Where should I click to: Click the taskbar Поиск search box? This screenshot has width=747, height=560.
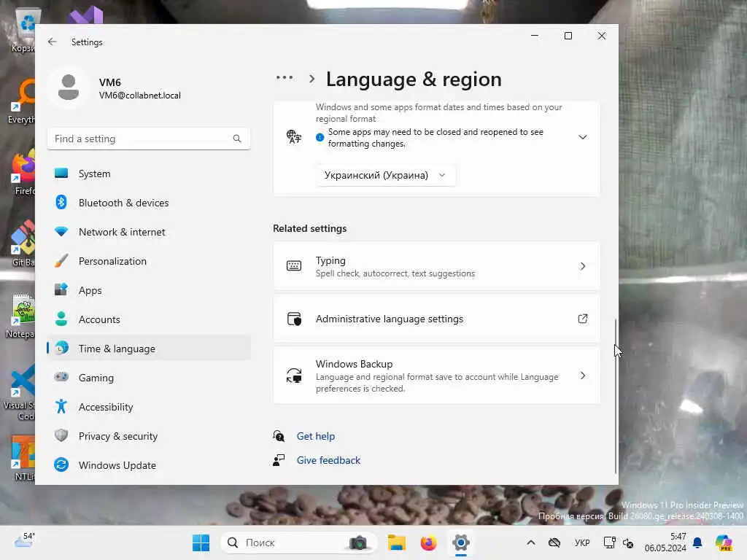click(x=299, y=542)
